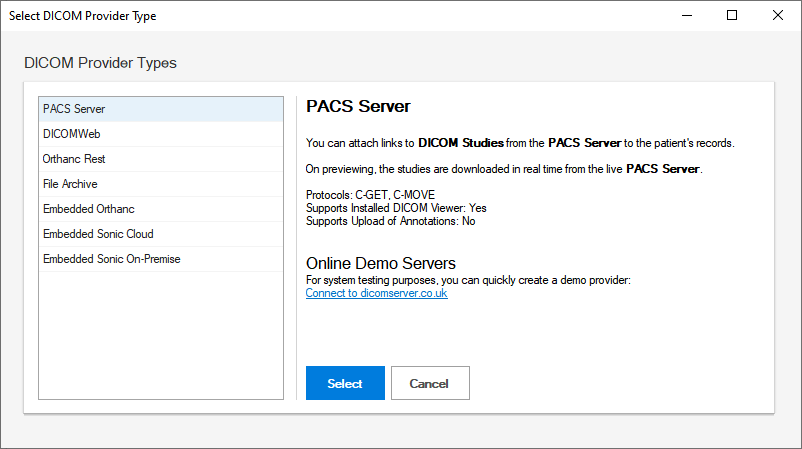
Task: Choose Embedded Sonic Cloud option
Action: coord(98,234)
